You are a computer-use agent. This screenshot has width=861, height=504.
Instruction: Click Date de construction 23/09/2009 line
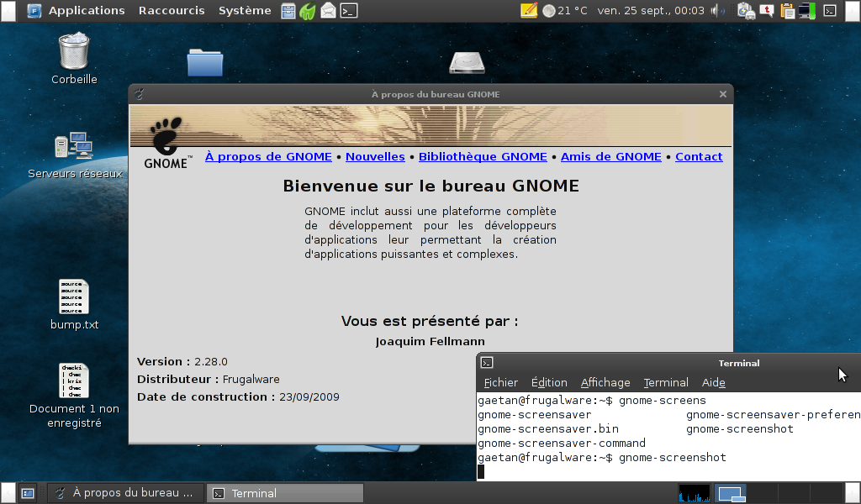click(x=238, y=397)
